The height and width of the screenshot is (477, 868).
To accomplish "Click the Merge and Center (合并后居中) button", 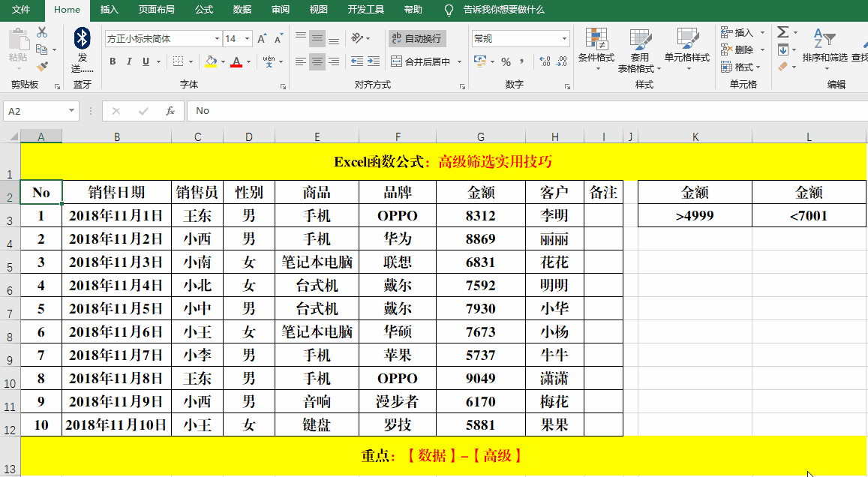I will tap(422, 61).
